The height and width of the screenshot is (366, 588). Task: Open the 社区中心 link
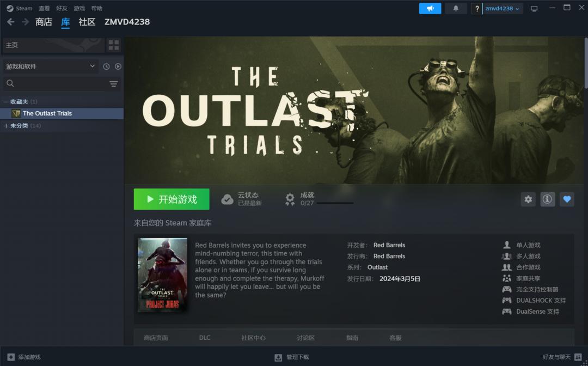(254, 338)
